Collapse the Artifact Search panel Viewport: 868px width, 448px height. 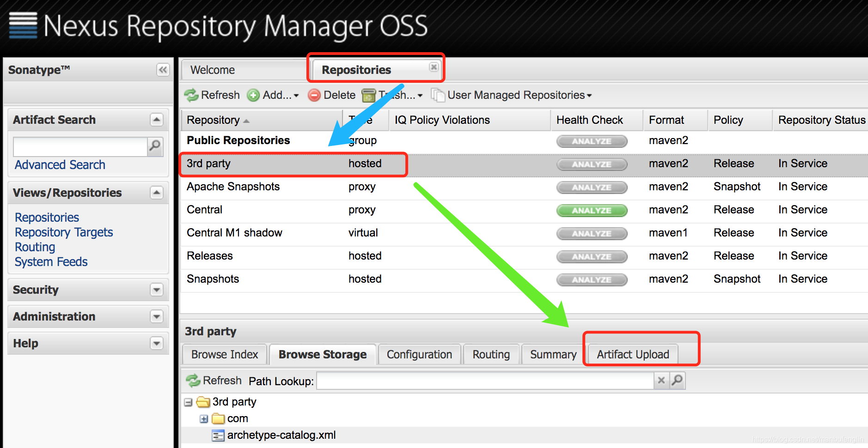point(157,120)
